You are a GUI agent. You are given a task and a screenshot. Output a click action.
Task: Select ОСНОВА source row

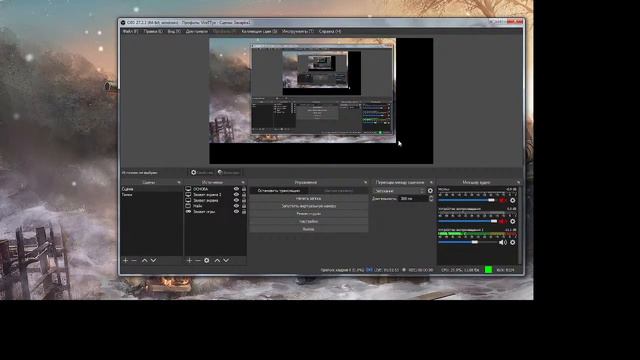(216, 189)
